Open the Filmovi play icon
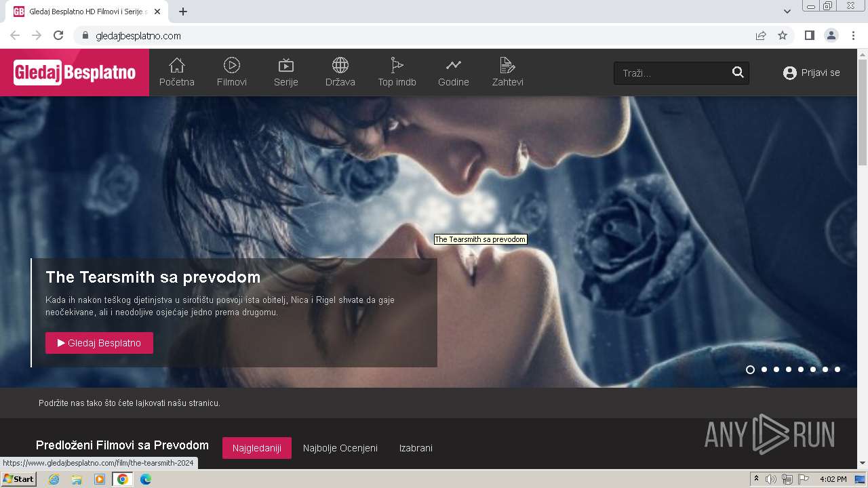Viewport: 868px width, 488px height. [232, 65]
